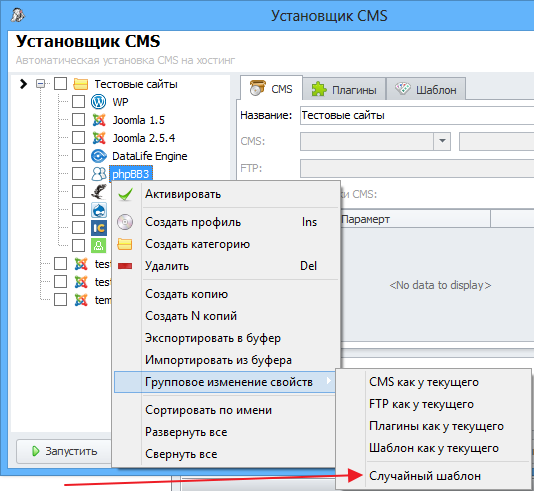
Task: Open the CMS combo box dropdown arrow
Action: coord(442,141)
